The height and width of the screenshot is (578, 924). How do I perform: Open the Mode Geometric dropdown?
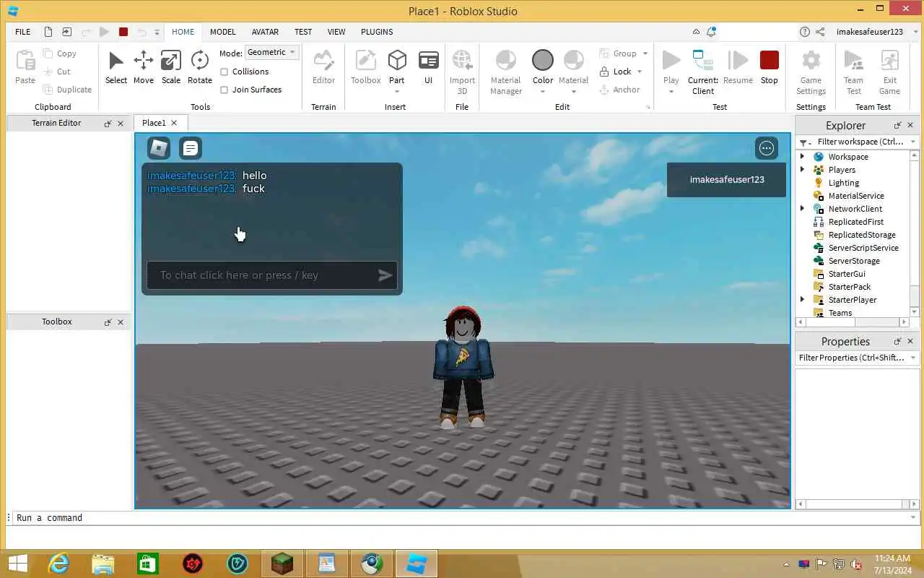tap(272, 52)
